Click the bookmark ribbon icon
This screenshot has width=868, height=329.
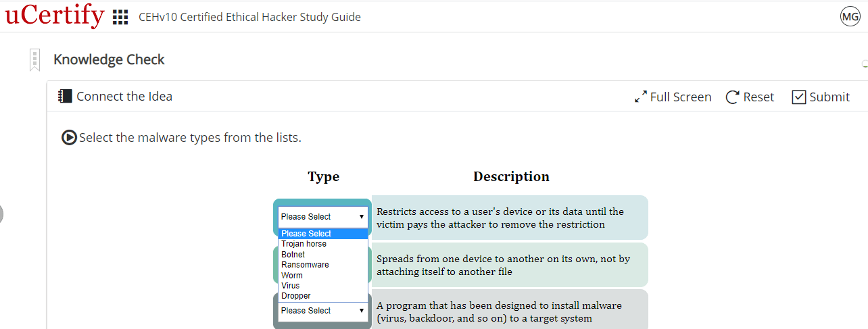point(34,60)
